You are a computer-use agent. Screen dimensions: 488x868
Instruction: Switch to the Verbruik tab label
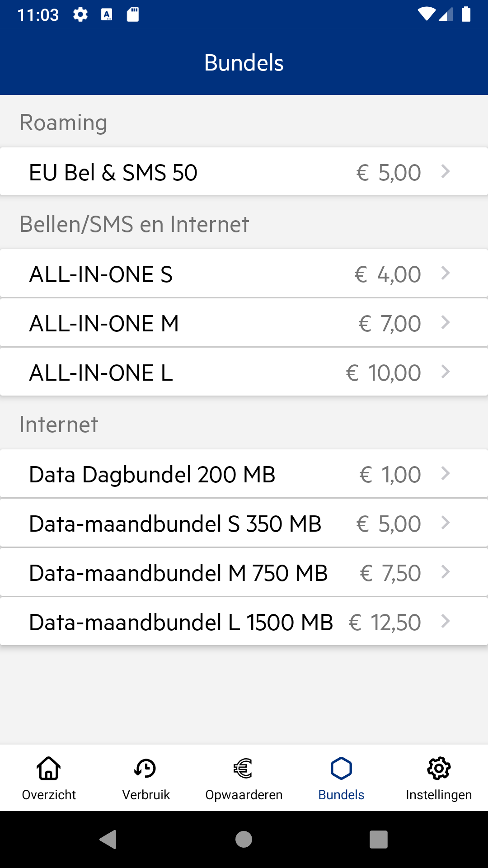point(145,795)
